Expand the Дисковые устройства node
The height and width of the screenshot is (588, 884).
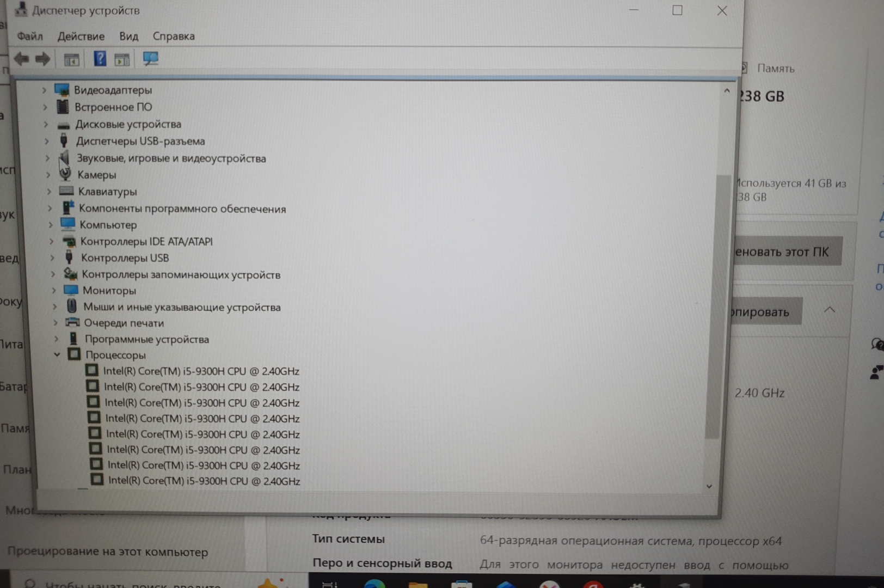[46, 125]
